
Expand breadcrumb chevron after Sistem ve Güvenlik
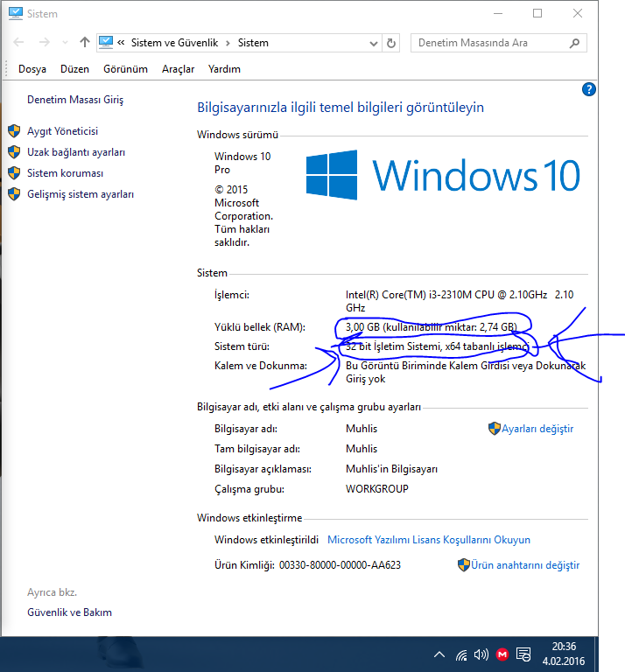pos(228,43)
